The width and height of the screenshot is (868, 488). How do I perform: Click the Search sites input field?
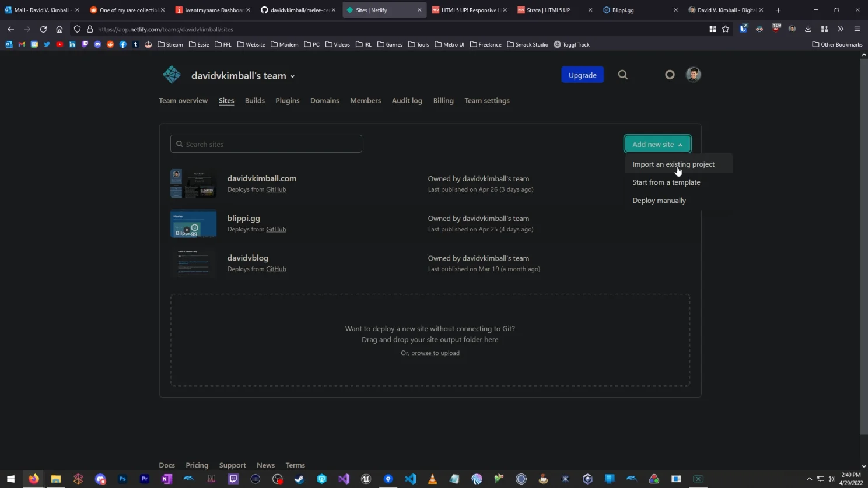[x=266, y=143]
